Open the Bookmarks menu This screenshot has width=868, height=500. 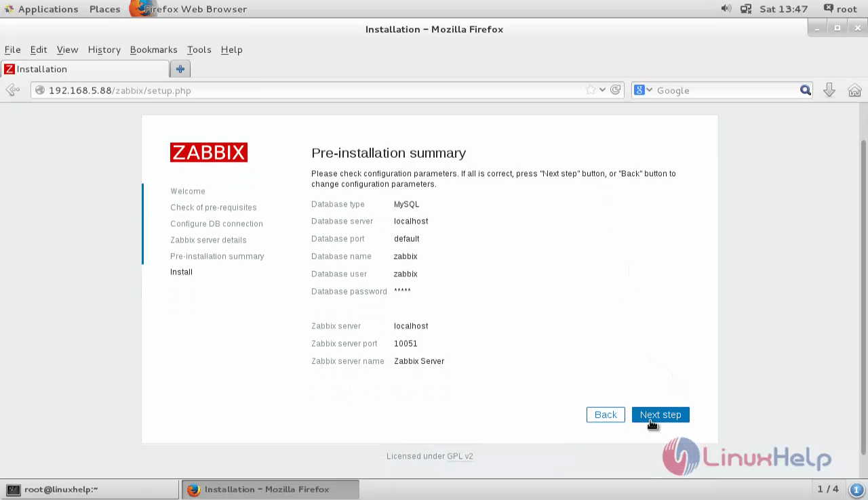(153, 49)
